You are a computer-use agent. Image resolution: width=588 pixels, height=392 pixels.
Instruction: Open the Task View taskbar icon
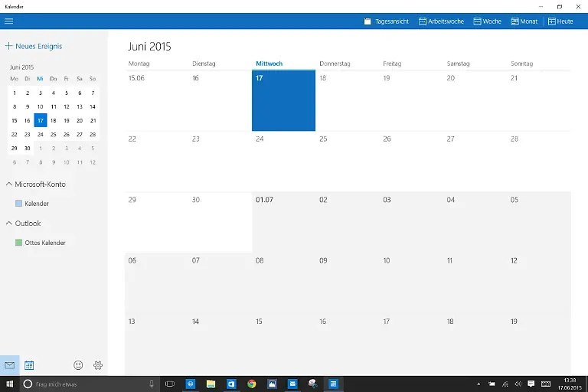coord(170,384)
